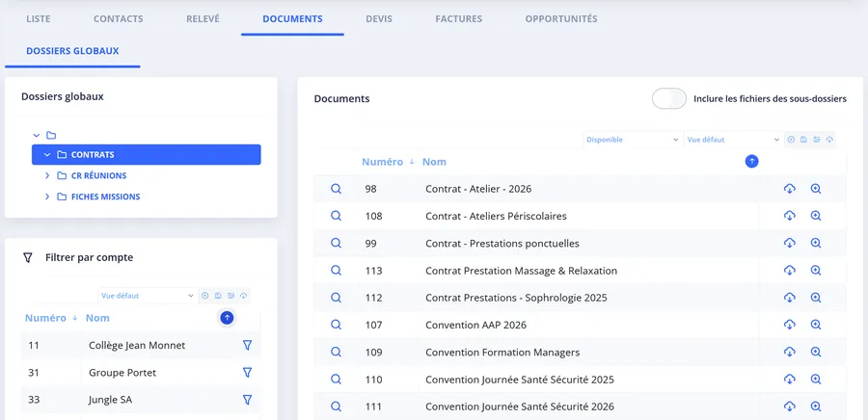The height and width of the screenshot is (420, 868).
Task: Preview zoom for document 113
Action: pos(815,271)
